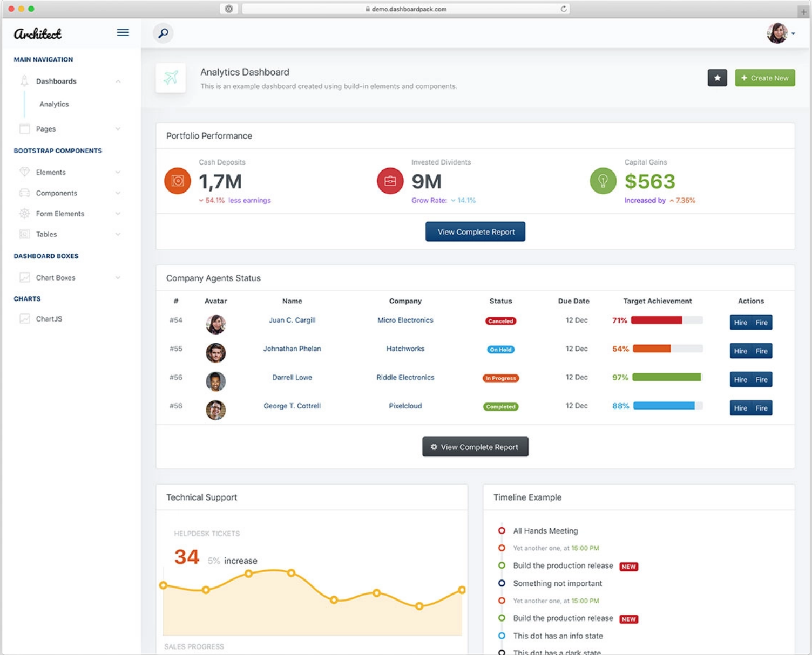Image resolution: width=812 pixels, height=655 pixels.
Task: Click the red Invested Dividents briefcase icon
Action: (x=390, y=181)
